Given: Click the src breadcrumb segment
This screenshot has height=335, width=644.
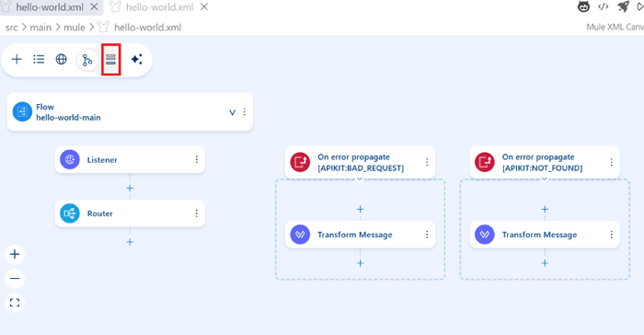Looking at the screenshot, I should 11,28.
